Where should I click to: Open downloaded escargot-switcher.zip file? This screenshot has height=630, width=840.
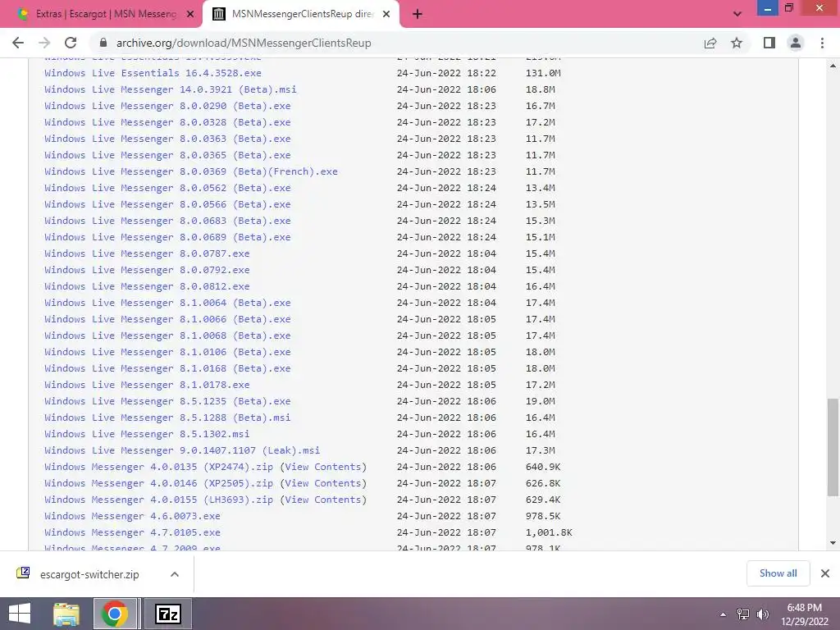click(x=89, y=574)
